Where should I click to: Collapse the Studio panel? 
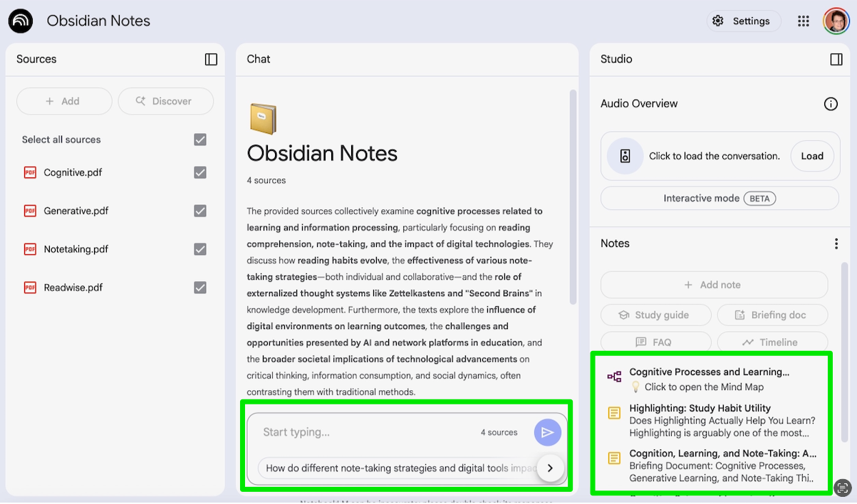tap(836, 59)
